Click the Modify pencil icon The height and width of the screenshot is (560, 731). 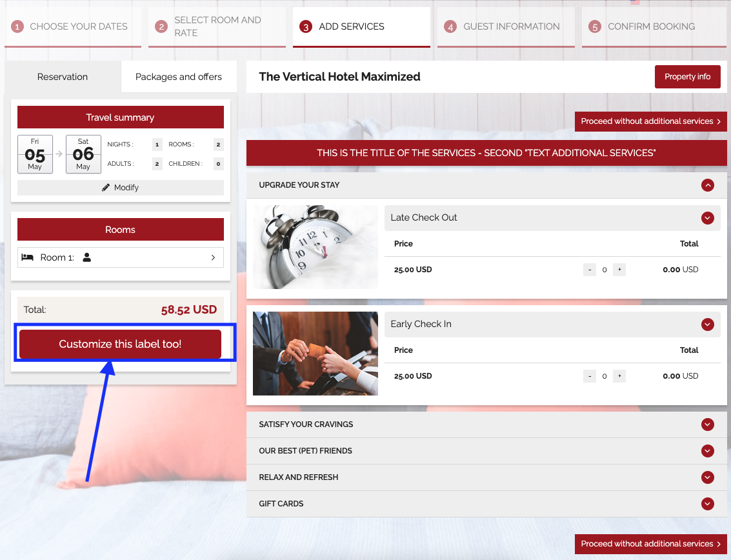tap(106, 188)
